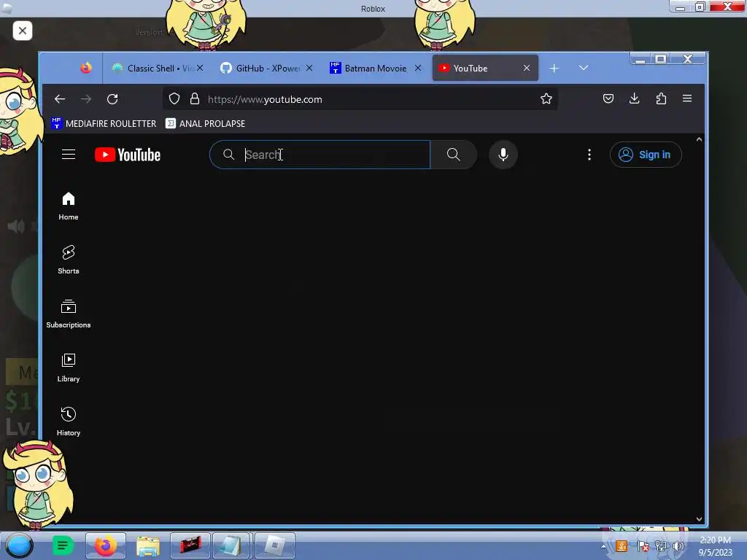
Task: Show hidden tray icons arrow
Action: click(x=603, y=546)
